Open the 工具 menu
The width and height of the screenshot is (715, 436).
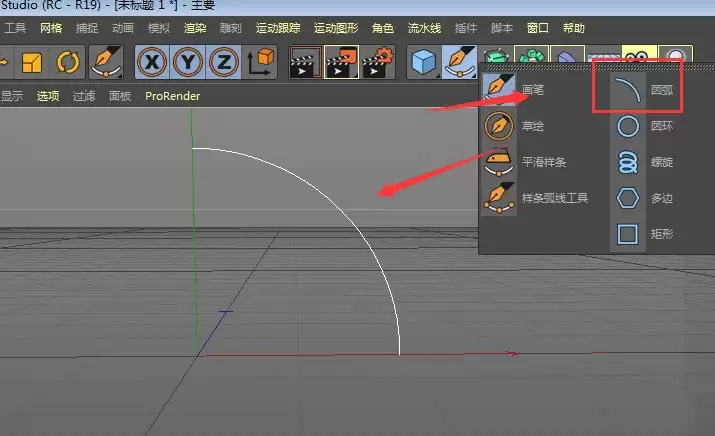(15, 28)
